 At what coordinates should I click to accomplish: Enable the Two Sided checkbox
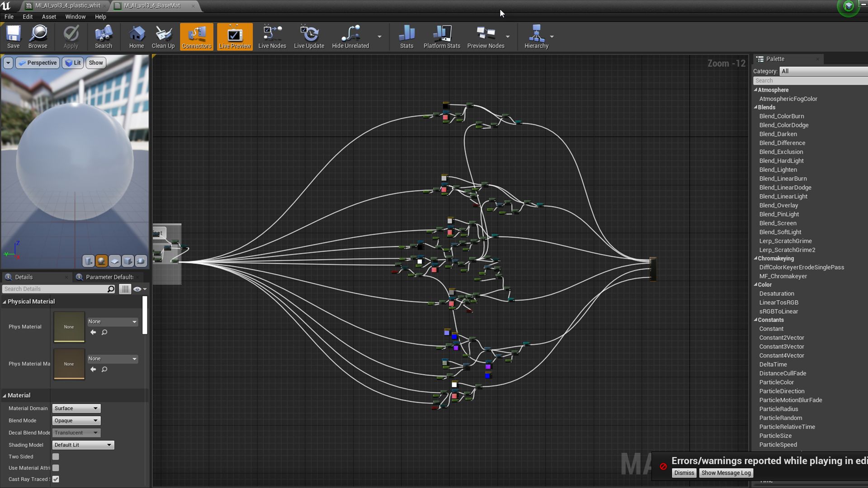click(x=56, y=456)
